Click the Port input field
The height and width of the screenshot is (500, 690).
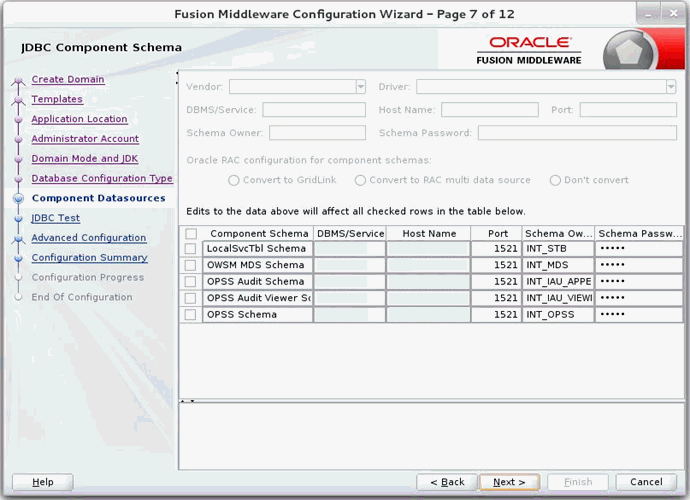pyautogui.click(x=628, y=110)
